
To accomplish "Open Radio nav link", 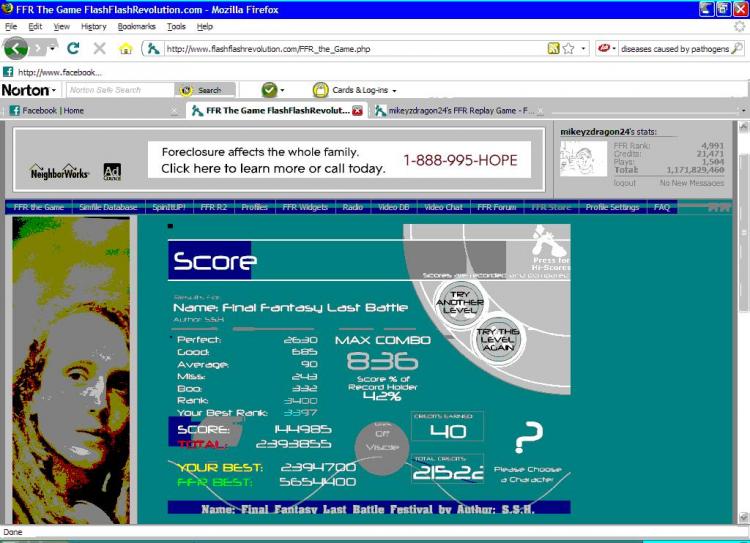I will (x=353, y=207).
